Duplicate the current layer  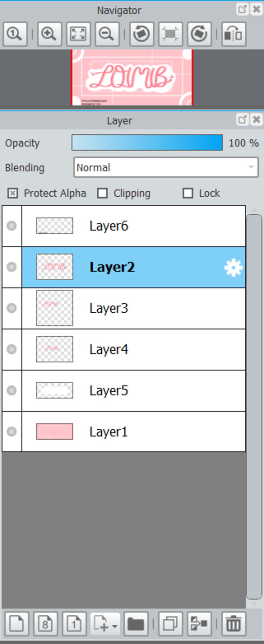[x=170, y=624]
